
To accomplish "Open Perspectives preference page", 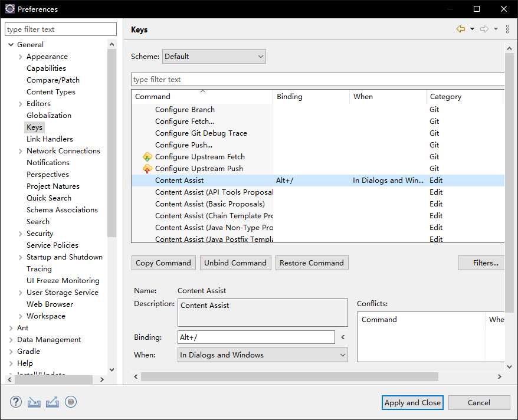I will click(48, 175).
